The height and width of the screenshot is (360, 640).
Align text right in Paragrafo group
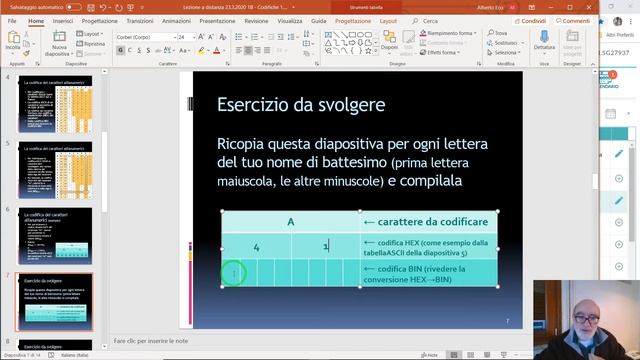click(x=258, y=51)
